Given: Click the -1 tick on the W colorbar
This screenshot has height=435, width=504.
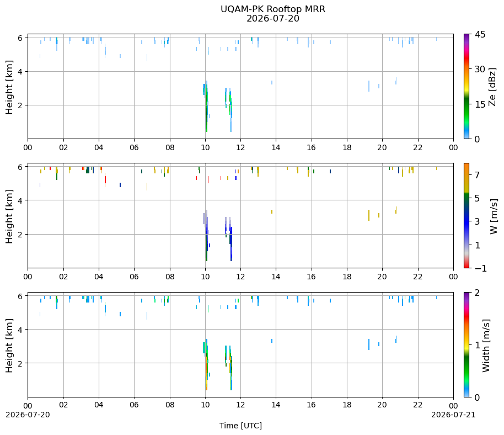Looking at the screenshot, I should pos(480,268).
